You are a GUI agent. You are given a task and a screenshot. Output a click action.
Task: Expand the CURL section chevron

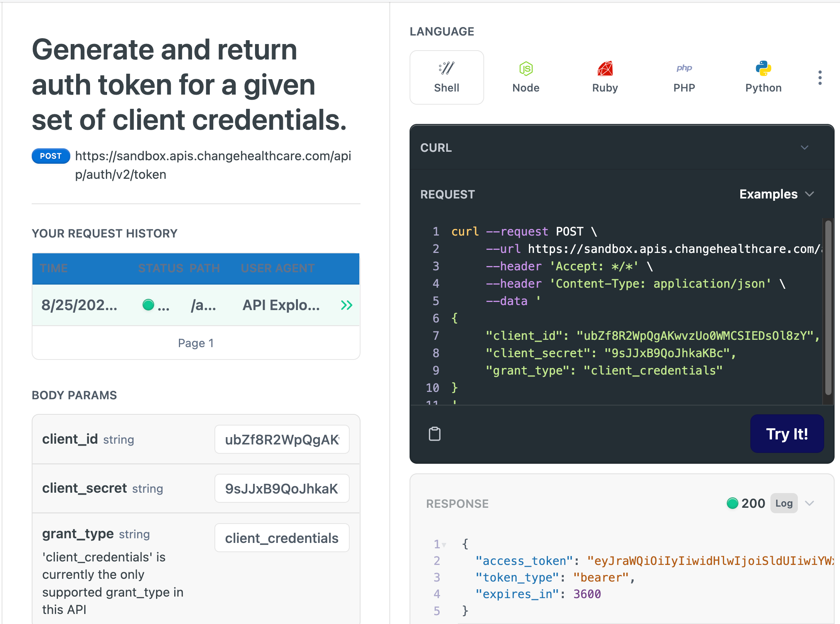coord(804,148)
